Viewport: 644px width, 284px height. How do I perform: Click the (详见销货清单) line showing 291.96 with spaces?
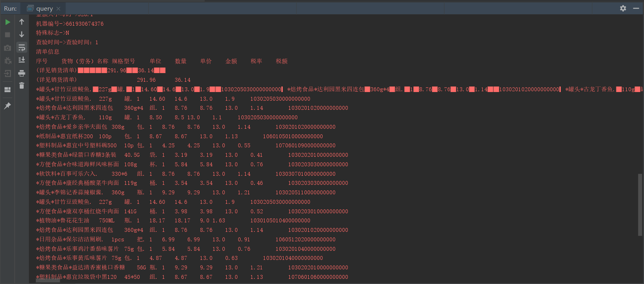[x=113, y=80]
